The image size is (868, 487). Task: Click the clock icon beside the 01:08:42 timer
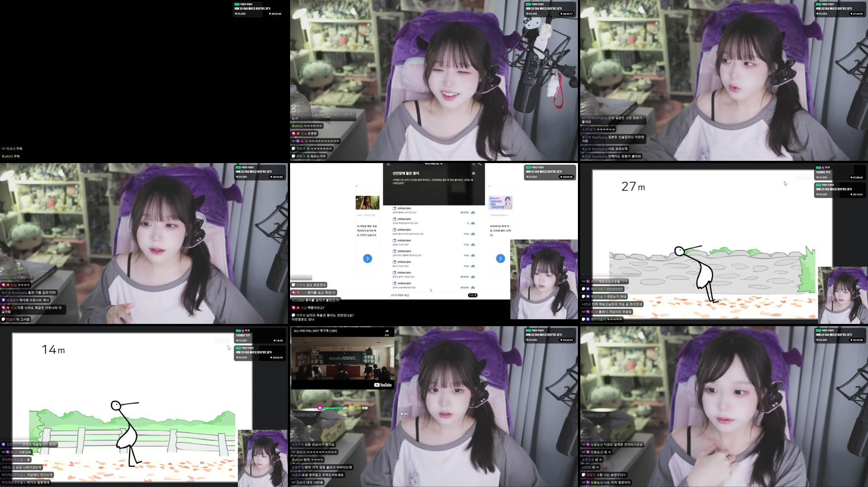(852, 177)
